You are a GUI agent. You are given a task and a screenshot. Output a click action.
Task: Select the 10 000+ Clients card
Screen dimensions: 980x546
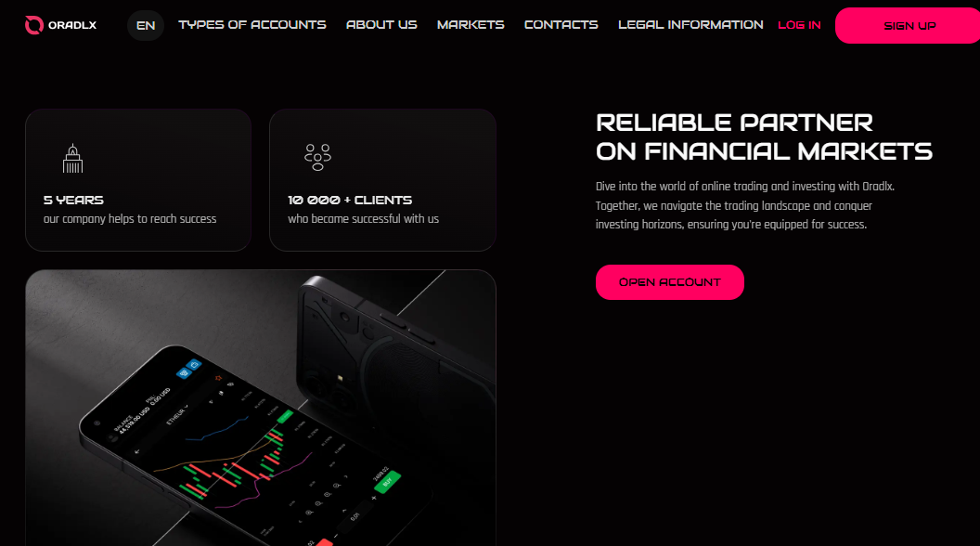click(382, 180)
